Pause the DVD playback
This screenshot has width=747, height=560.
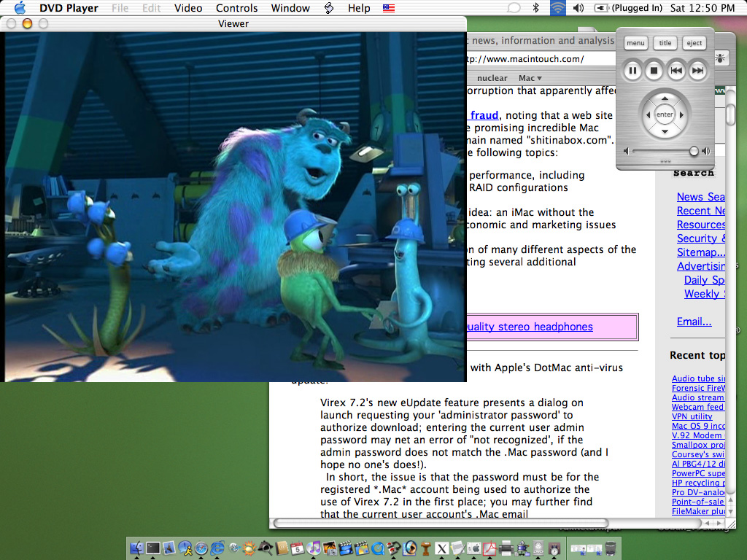(632, 71)
